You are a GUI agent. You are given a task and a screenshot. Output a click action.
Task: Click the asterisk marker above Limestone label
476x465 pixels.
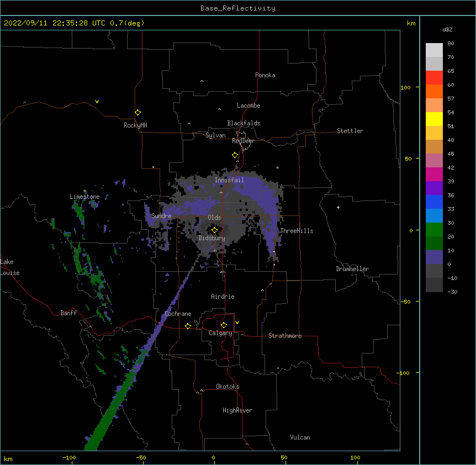[85, 191]
